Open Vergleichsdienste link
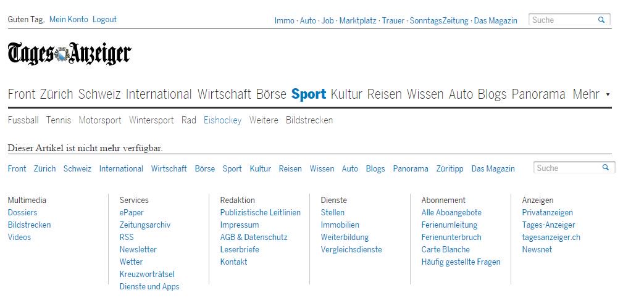This screenshot has width=644, height=306. coord(351,249)
